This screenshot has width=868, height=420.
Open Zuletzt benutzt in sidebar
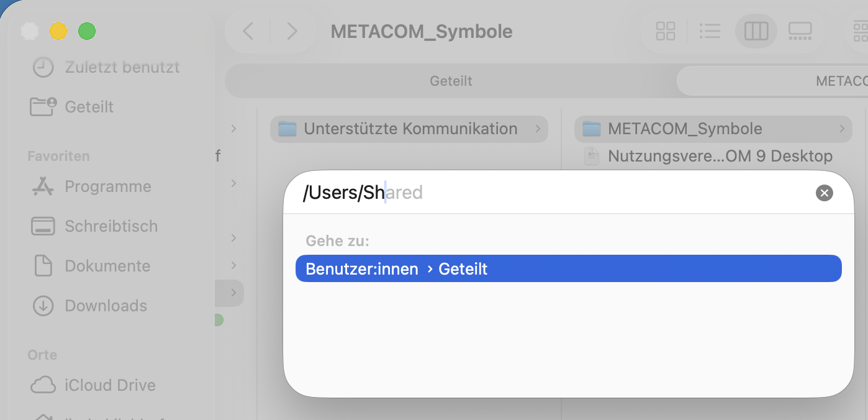click(122, 67)
